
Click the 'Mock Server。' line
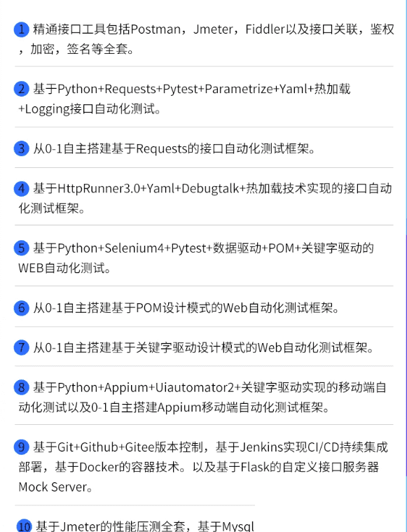pyautogui.click(x=55, y=487)
